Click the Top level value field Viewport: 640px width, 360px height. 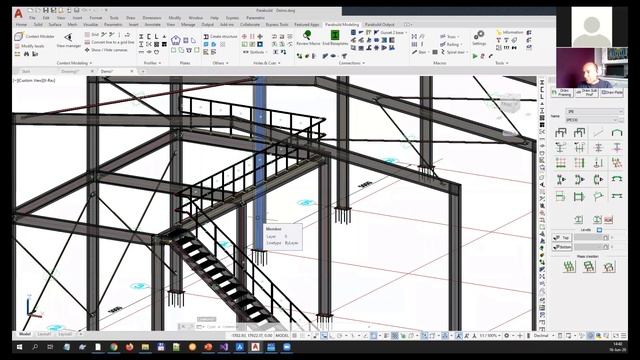click(588, 238)
